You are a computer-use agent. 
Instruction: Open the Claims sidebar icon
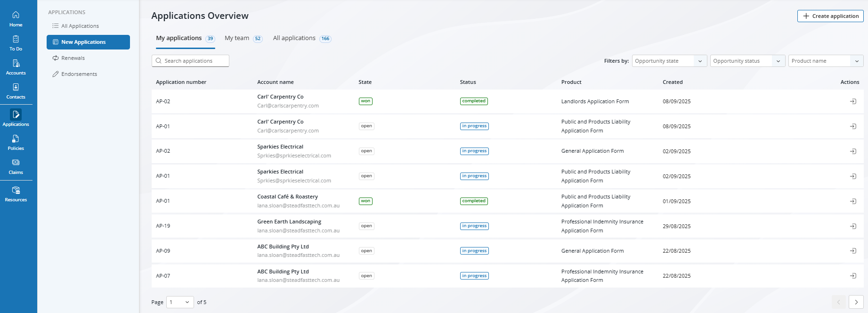click(16, 166)
